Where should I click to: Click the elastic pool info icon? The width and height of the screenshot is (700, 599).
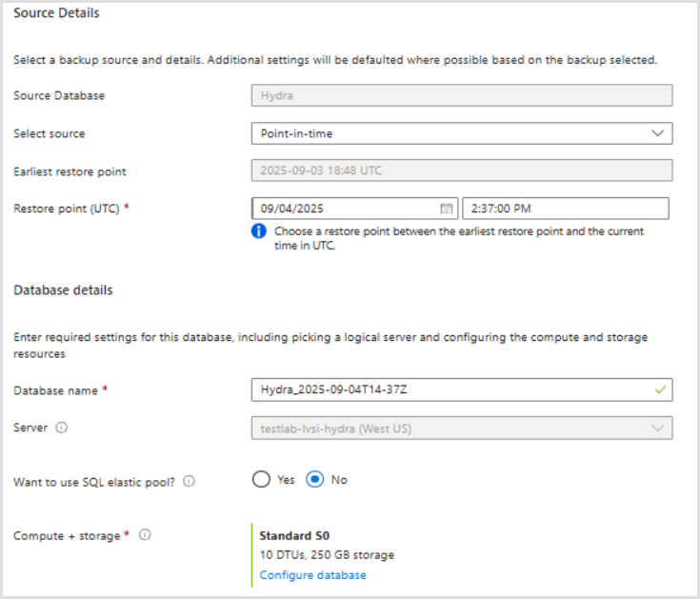coord(189,482)
